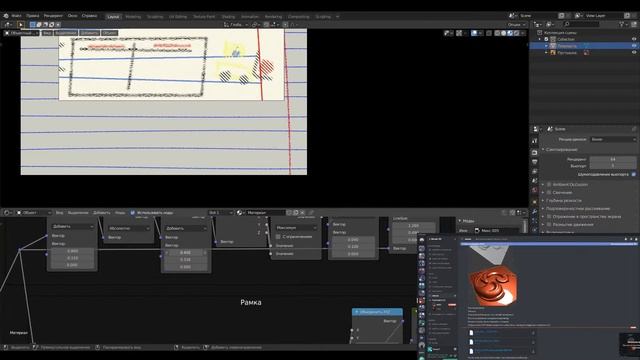Toggle viewport gizmos icon
Screen dimensions: 640x360
(460, 33)
